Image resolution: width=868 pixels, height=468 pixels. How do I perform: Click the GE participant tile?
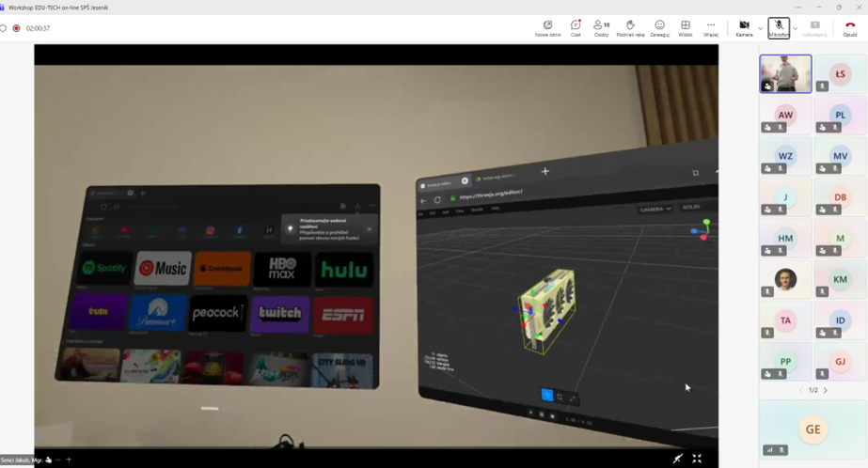(x=813, y=429)
